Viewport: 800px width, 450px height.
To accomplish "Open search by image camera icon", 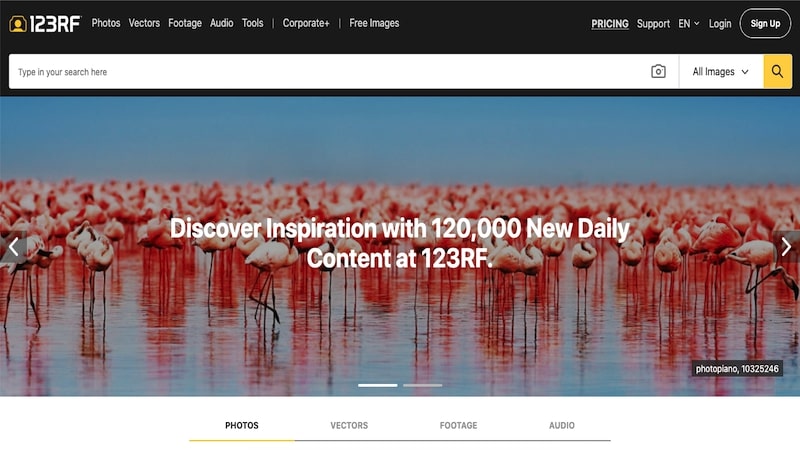I will click(658, 71).
